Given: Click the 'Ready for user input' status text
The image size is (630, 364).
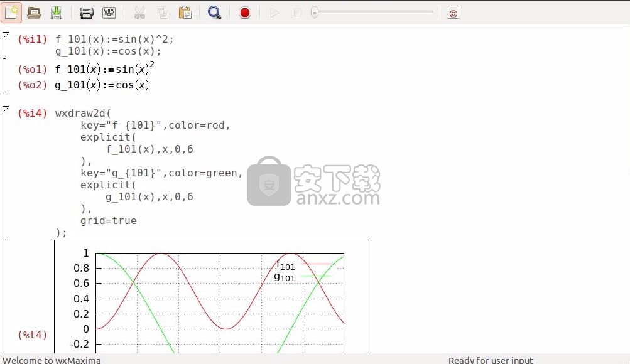Looking at the screenshot, I should 491,360.
